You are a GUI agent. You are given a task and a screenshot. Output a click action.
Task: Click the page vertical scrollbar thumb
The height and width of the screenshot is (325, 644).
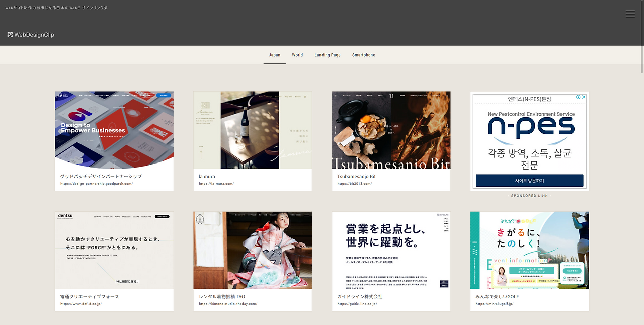click(641, 38)
